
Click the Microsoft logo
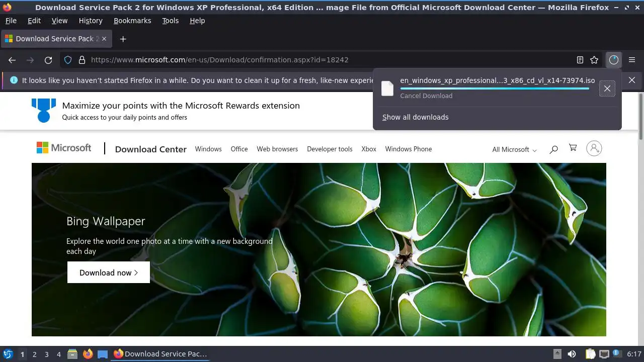pyautogui.click(x=64, y=148)
